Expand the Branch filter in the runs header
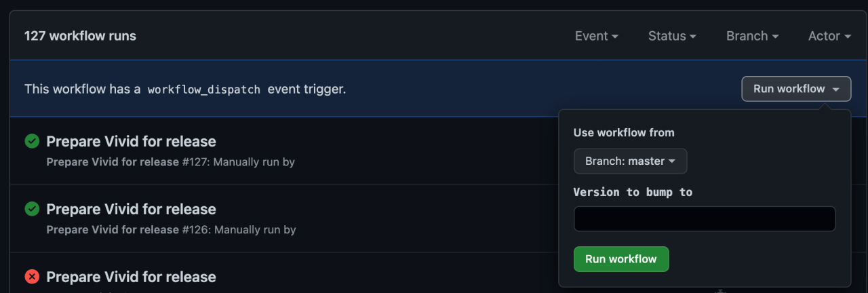Screen dimensions: 868x293 coord(752,36)
